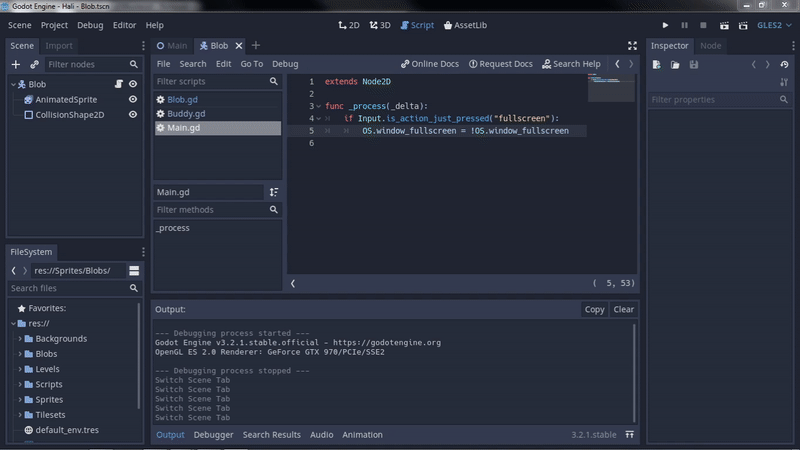Viewport: 800px width, 450px height.
Task: Click the Filter scripts field
Action: 217,81
